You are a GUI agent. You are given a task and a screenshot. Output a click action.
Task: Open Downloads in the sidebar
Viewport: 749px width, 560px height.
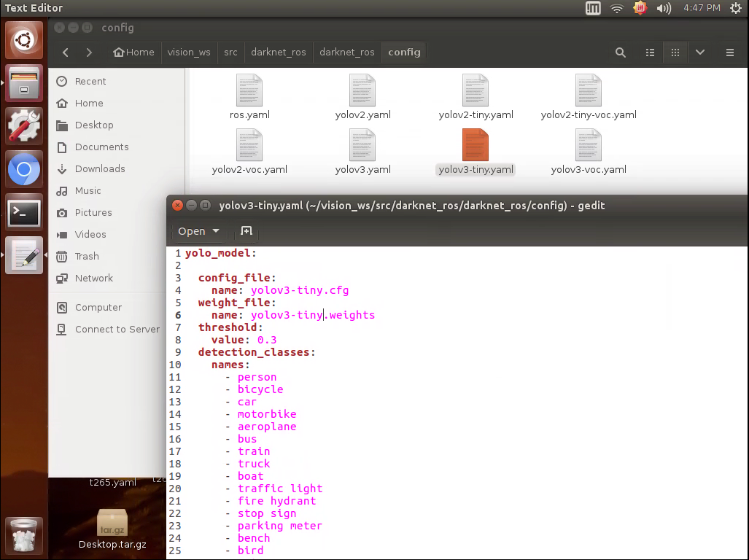pyautogui.click(x=100, y=168)
